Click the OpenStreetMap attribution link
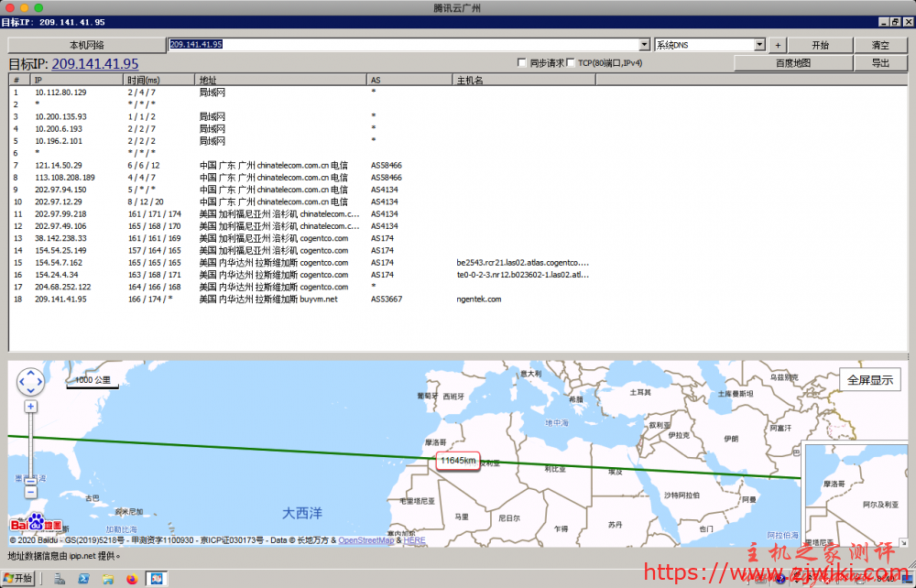The height and width of the screenshot is (588, 916). click(366, 540)
